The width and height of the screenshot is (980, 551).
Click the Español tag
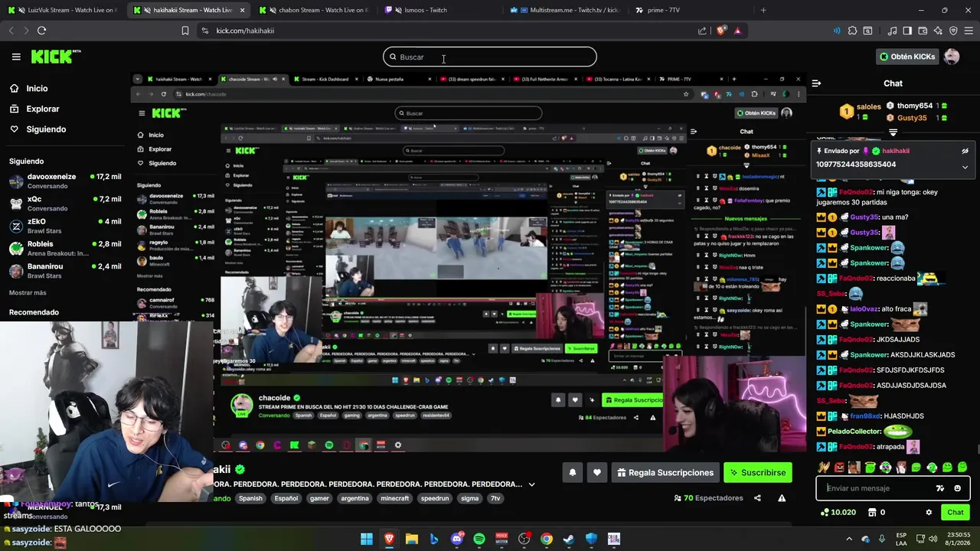286,498
